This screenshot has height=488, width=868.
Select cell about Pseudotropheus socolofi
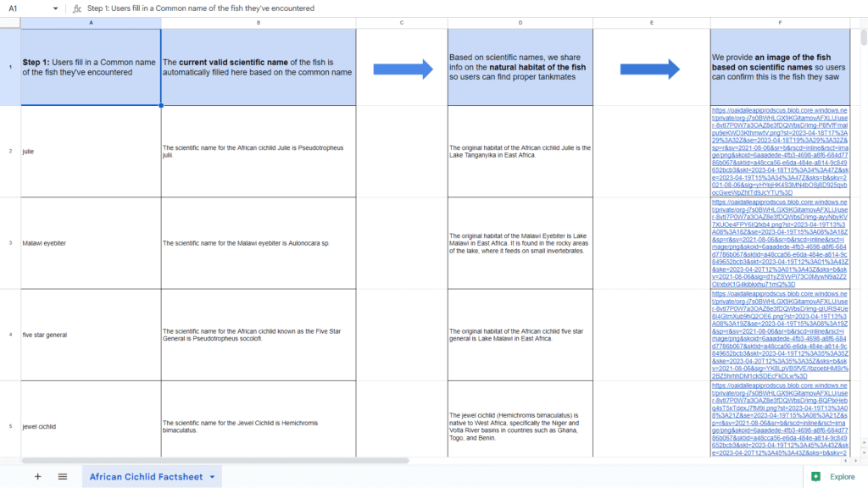[x=259, y=335]
